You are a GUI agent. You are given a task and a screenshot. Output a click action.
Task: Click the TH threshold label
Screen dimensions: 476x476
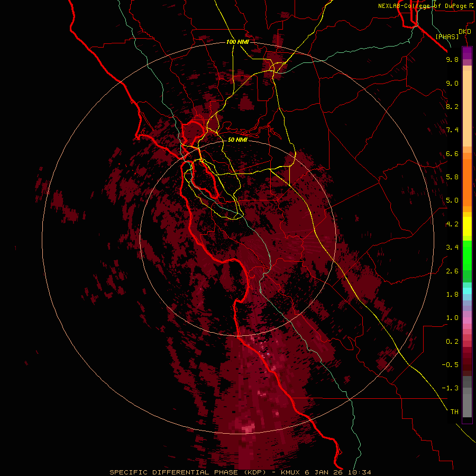pos(454,412)
